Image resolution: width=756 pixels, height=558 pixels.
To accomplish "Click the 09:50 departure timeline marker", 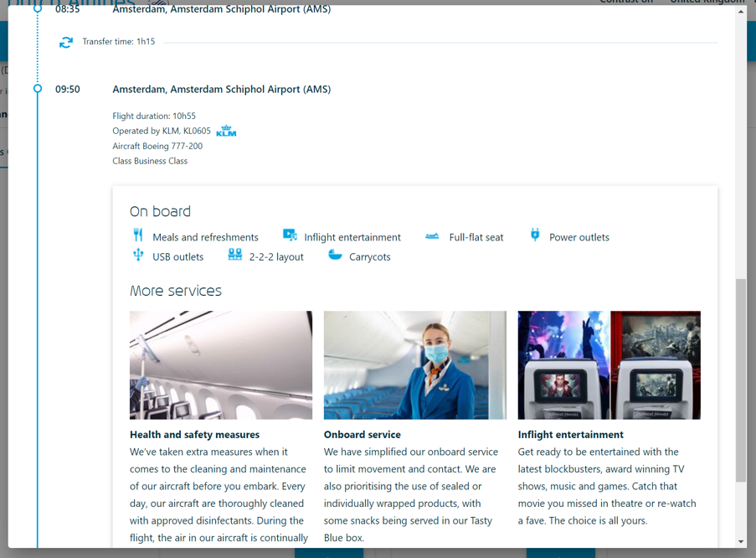I will (x=38, y=89).
